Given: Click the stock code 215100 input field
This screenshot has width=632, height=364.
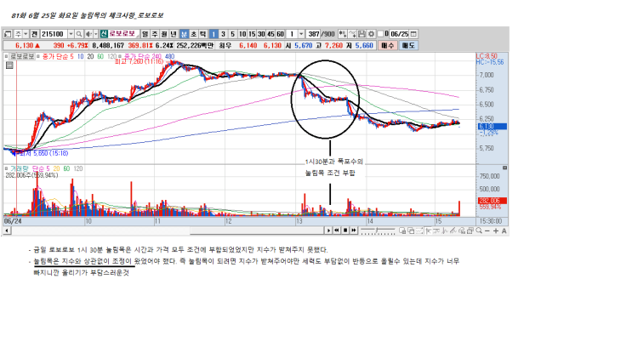Looking at the screenshot, I should (x=54, y=34).
